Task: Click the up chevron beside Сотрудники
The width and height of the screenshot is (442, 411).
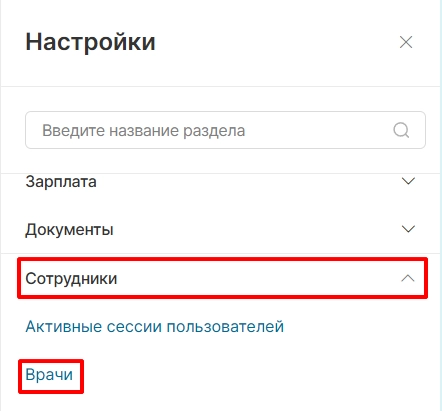Action: pyautogui.click(x=408, y=278)
